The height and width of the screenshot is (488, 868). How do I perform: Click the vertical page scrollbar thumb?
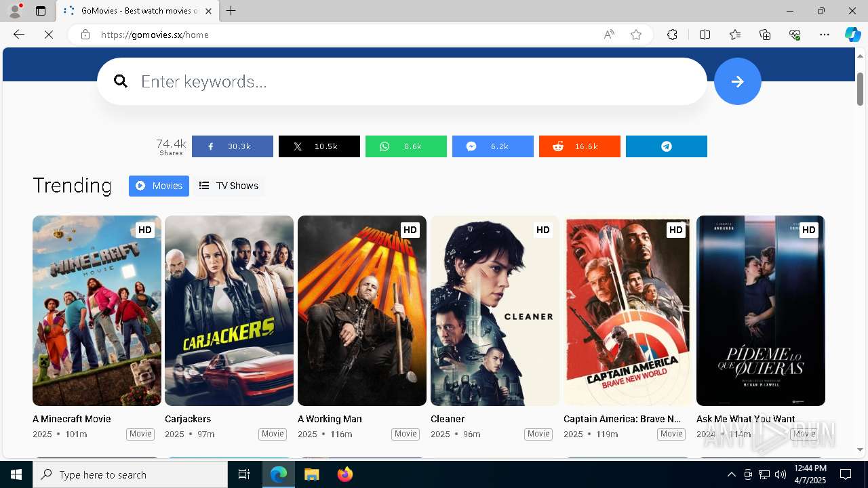860,88
